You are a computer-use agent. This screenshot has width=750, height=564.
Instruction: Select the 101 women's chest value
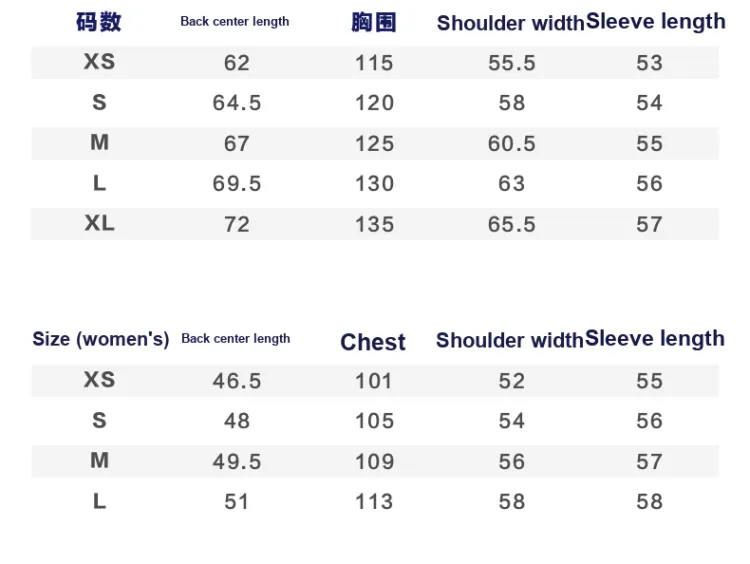pos(374,381)
